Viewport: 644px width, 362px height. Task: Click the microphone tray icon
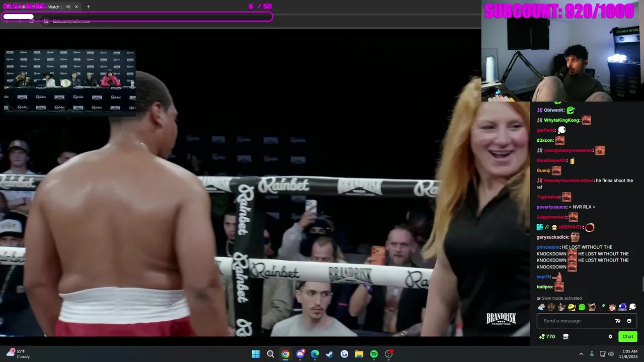[592, 354]
